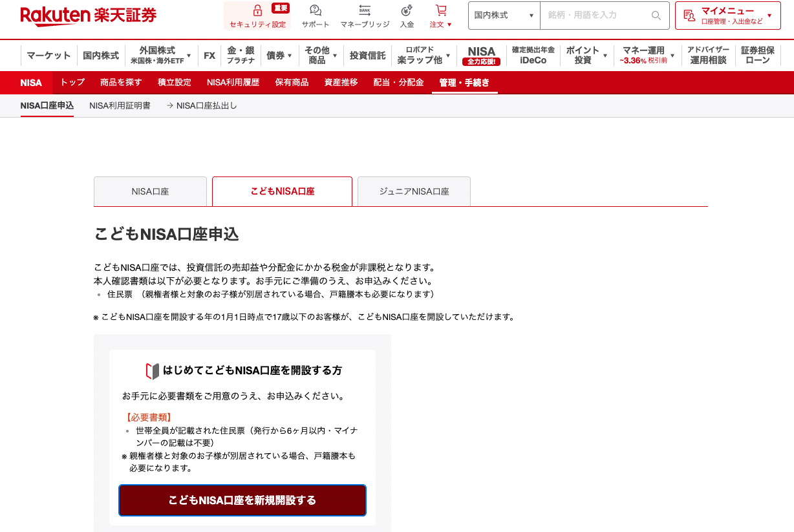
Task: Click the こどもNISA口座申込 page heading
Action: (x=166, y=234)
